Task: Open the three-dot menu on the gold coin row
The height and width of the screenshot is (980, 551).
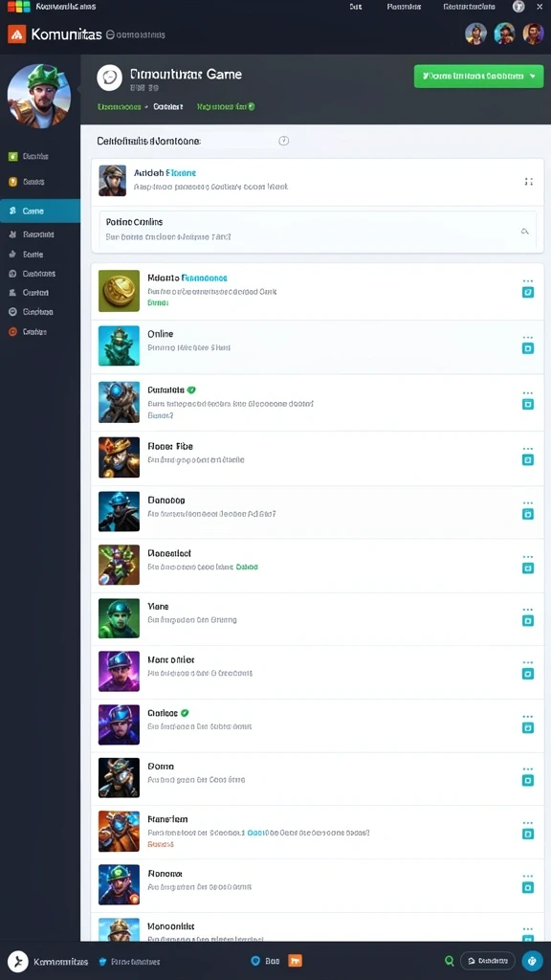Action: point(528,280)
